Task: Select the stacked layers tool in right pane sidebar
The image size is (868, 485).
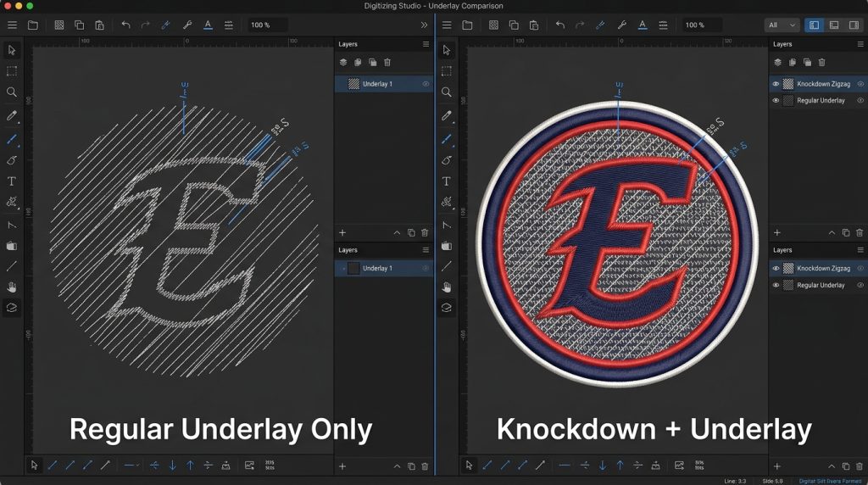Action: pos(446,307)
